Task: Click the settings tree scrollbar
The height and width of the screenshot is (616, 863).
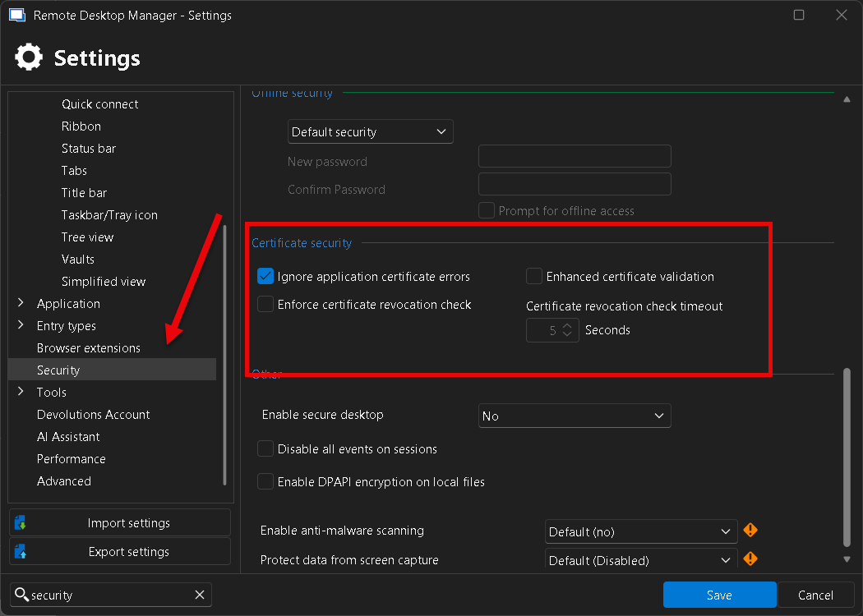Action: coord(224,355)
